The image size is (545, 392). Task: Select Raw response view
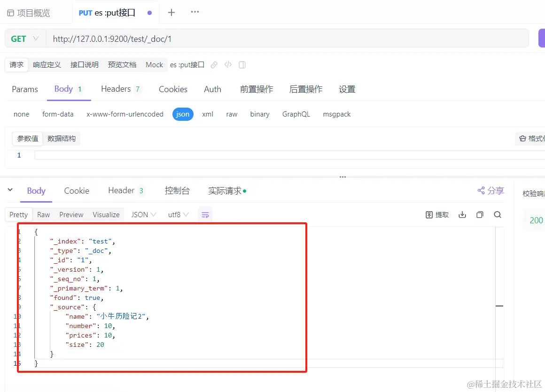tap(43, 215)
